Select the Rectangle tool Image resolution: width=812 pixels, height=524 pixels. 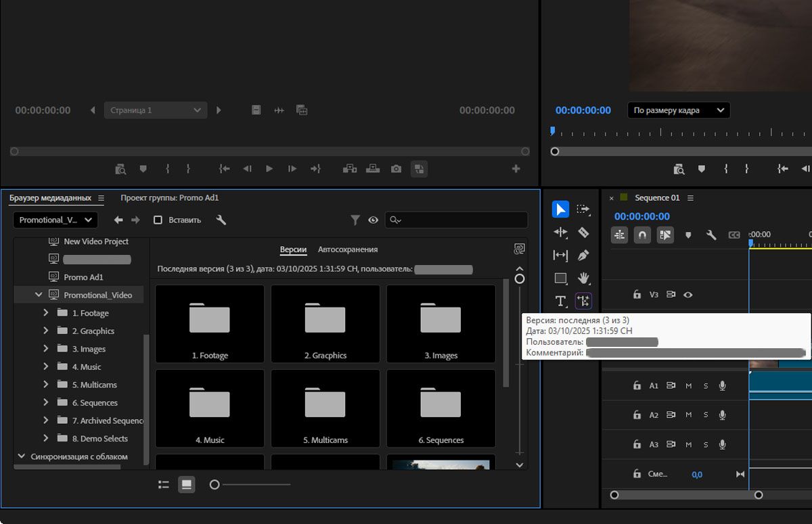pyautogui.click(x=560, y=278)
